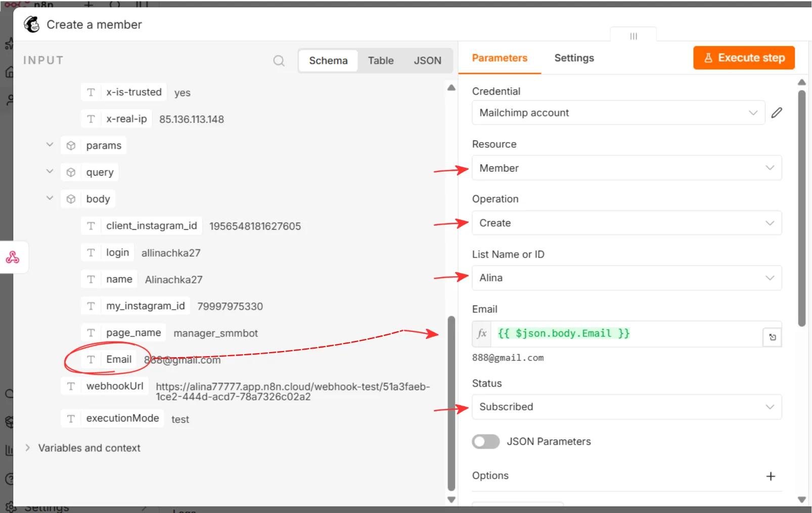Select the name field pill

(109, 279)
